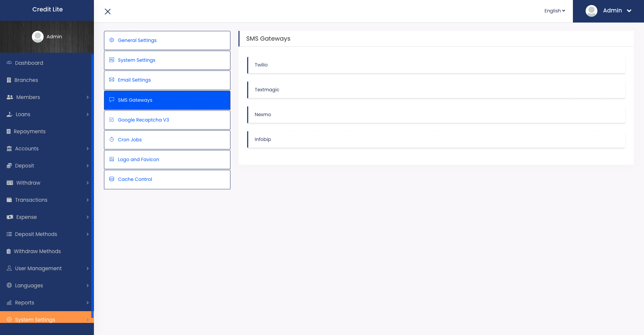Image resolution: width=644 pixels, height=335 pixels.
Task: Open the Textmagic gateway
Action: pyautogui.click(x=436, y=90)
